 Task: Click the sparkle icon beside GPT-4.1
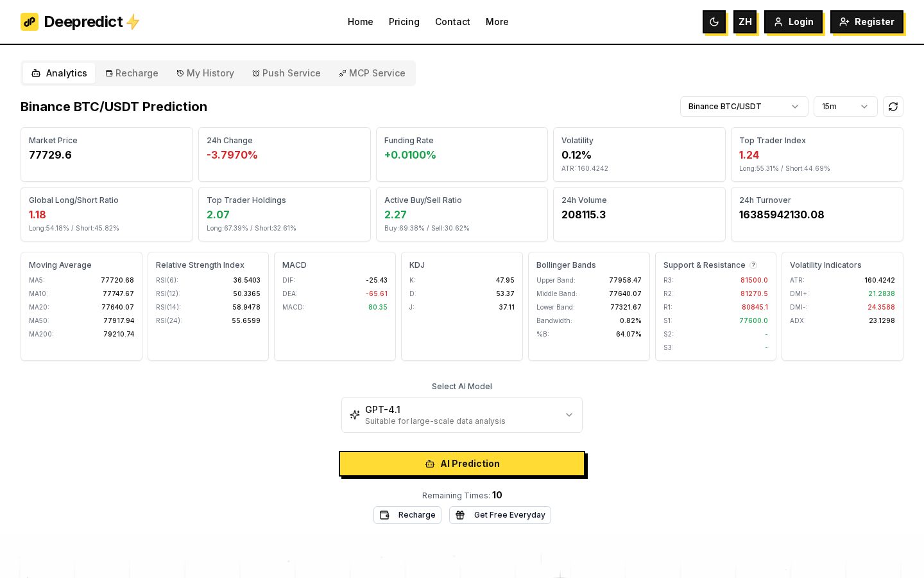point(355,415)
